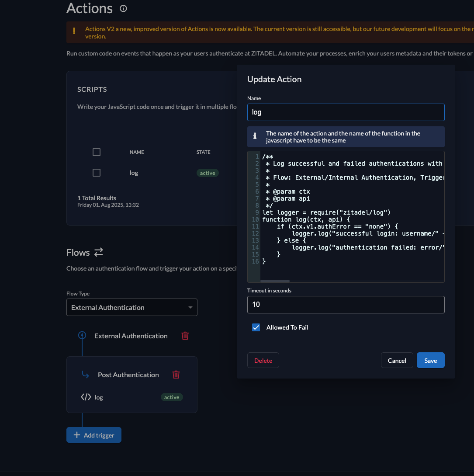This screenshot has width=474, height=476.
Task: Click the info icon next to Actions heading
Action: coord(123,8)
